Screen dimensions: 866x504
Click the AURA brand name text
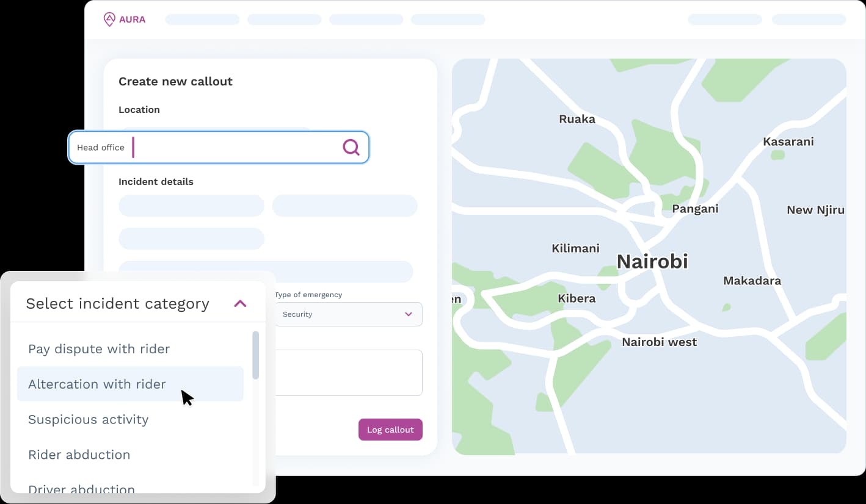[x=133, y=20]
